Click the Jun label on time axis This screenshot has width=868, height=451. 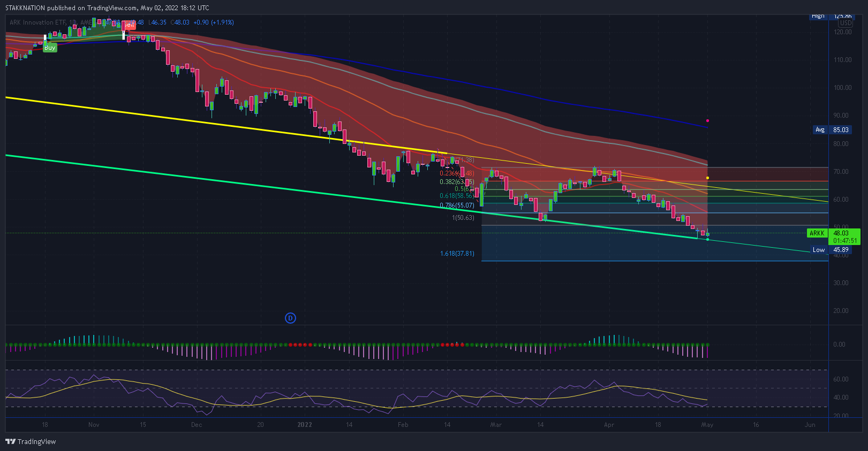pos(810,425)
